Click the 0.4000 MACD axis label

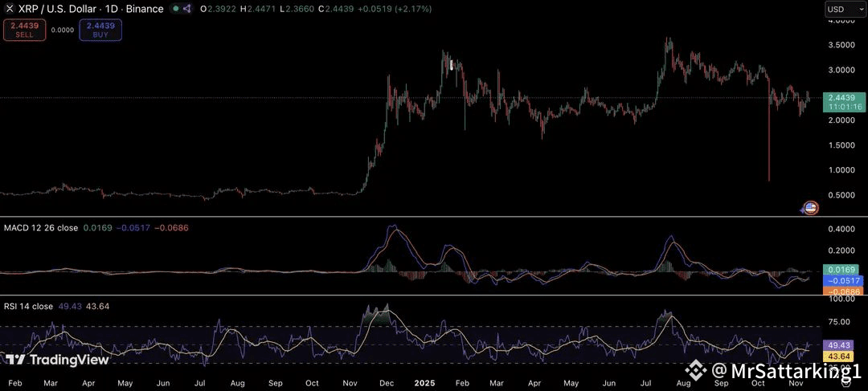tap(842, 229)
